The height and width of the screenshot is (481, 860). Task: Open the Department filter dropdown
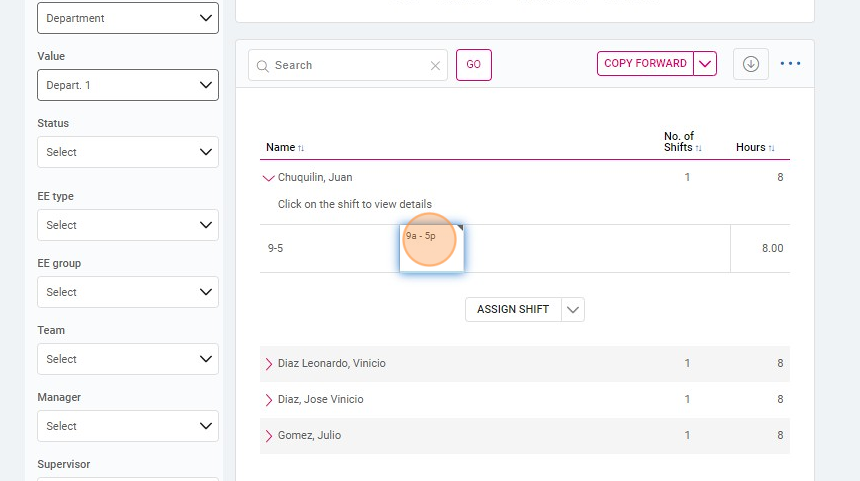128,18
